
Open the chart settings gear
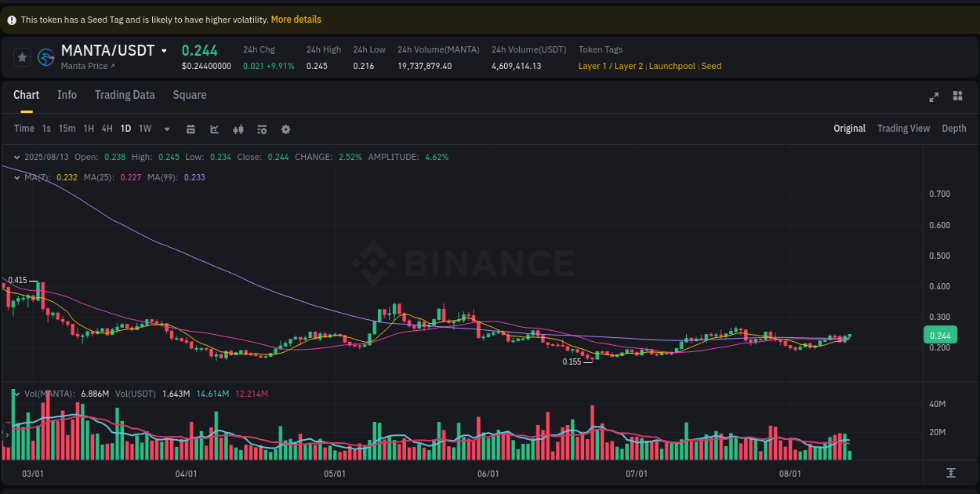pos(285,129)
